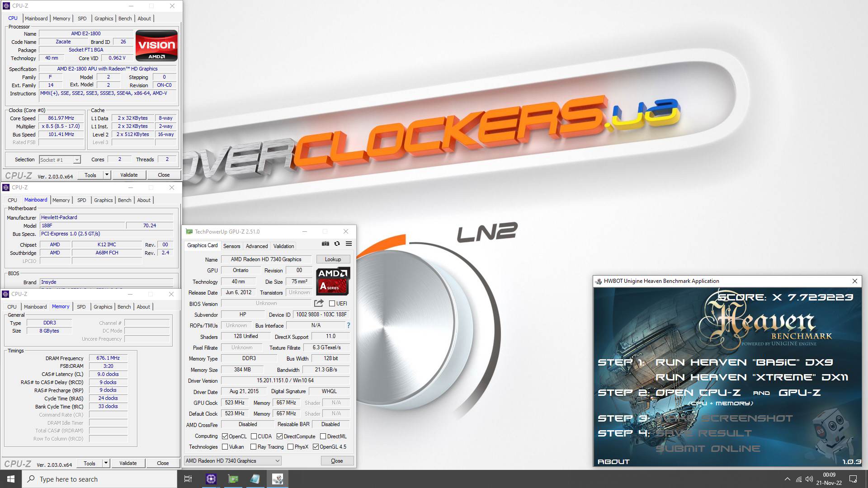The width and height of the screenshot is (868, 488).
Task: Toggle the PhysX checkbox
Action: (x=290, y=447)
